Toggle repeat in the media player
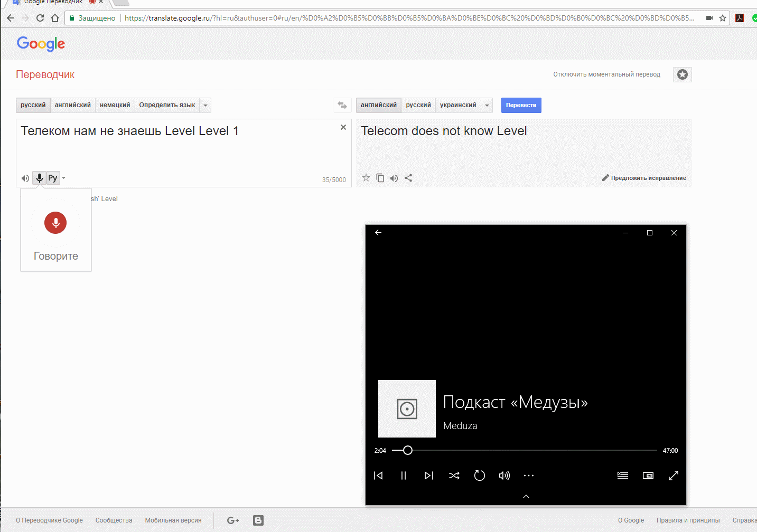The width and height of the screenshot is (757, 532). pyautogui.click(x=480, y=476)
